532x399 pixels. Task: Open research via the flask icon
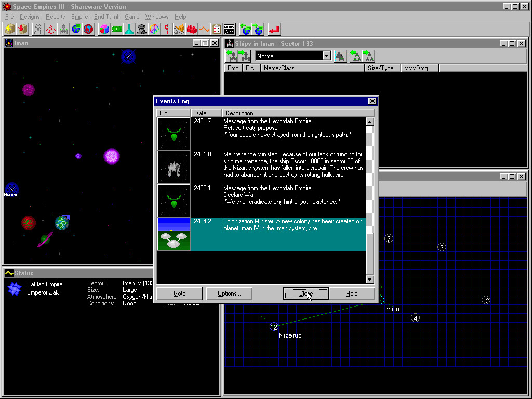click(x=129, y=29)
